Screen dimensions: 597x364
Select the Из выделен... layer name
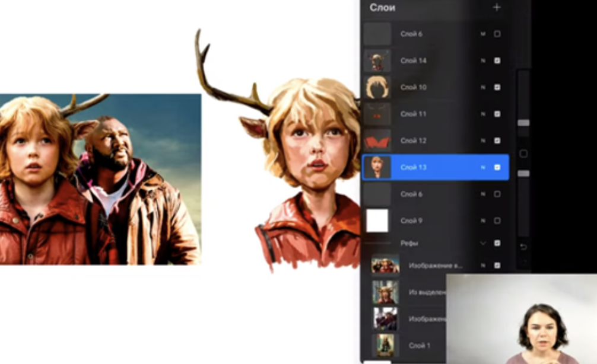tap(427, 292)
